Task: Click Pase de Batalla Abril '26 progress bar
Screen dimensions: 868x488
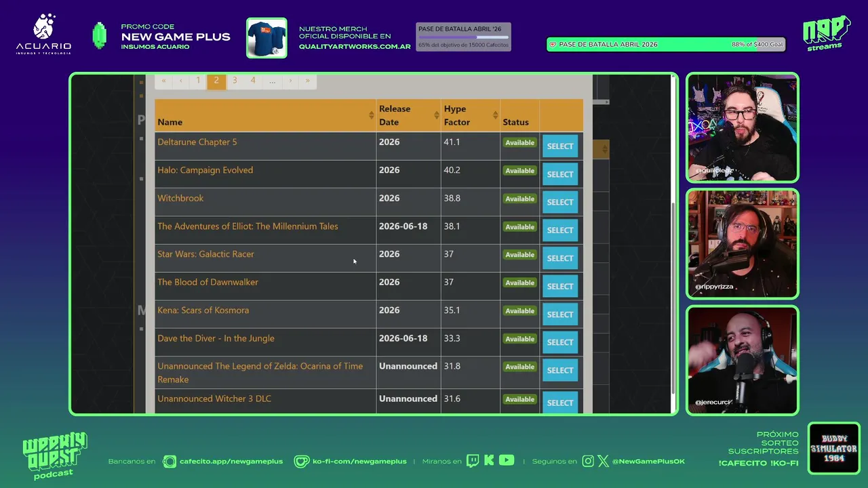Action: pos(463,37)
